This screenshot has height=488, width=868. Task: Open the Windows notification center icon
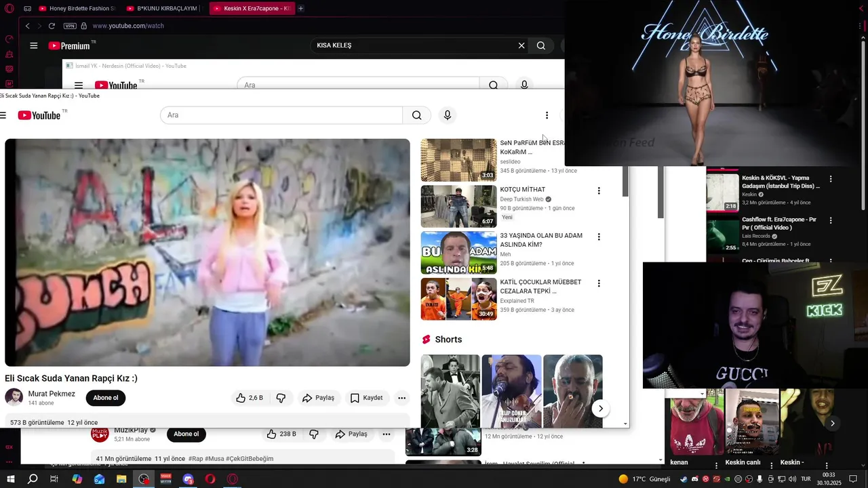[853, 479]
